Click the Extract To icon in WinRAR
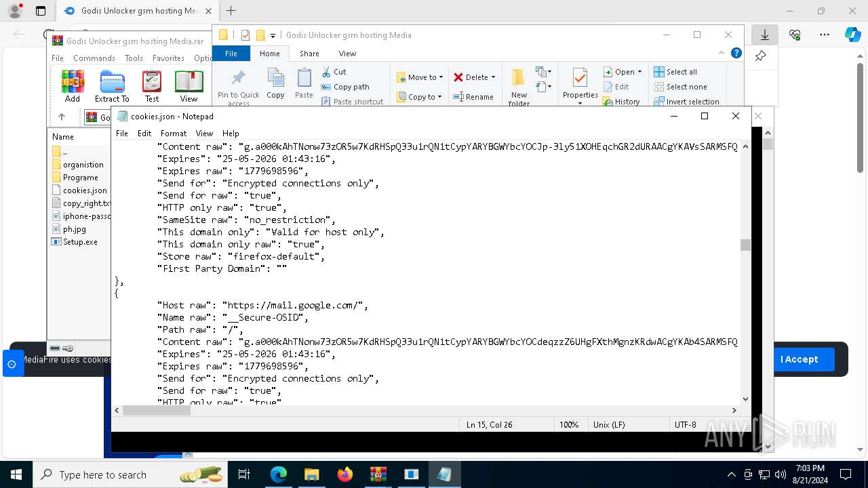The height and width of the screenshot is (488, 868). (112, 87)
